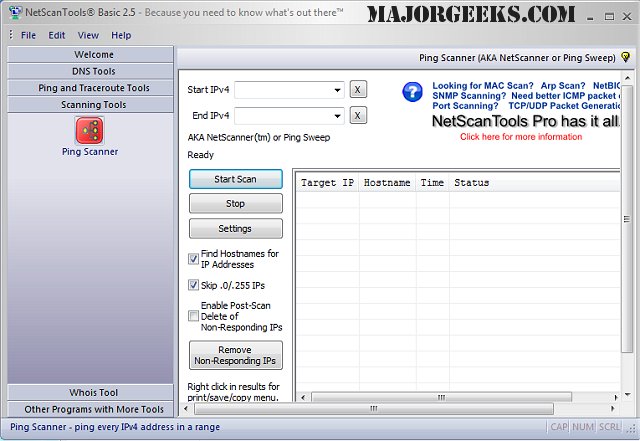
Task: Select the Scanning Tools section
Action: (x=90, y=105)
